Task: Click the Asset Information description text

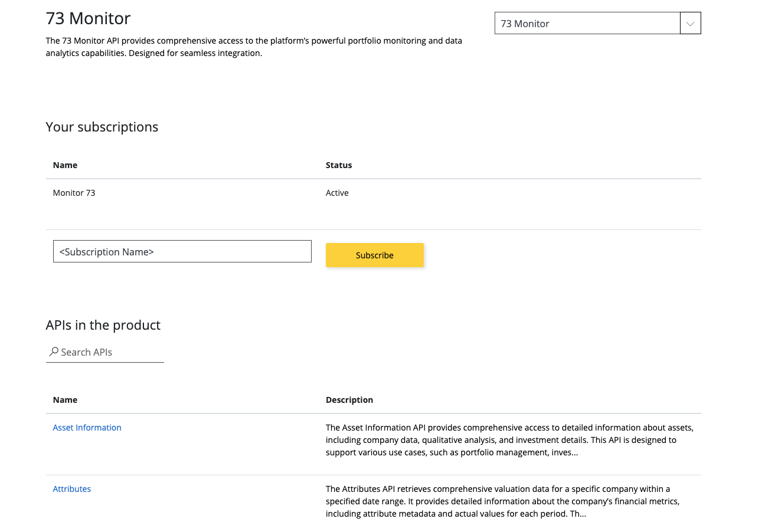Action: click(509, 439)
